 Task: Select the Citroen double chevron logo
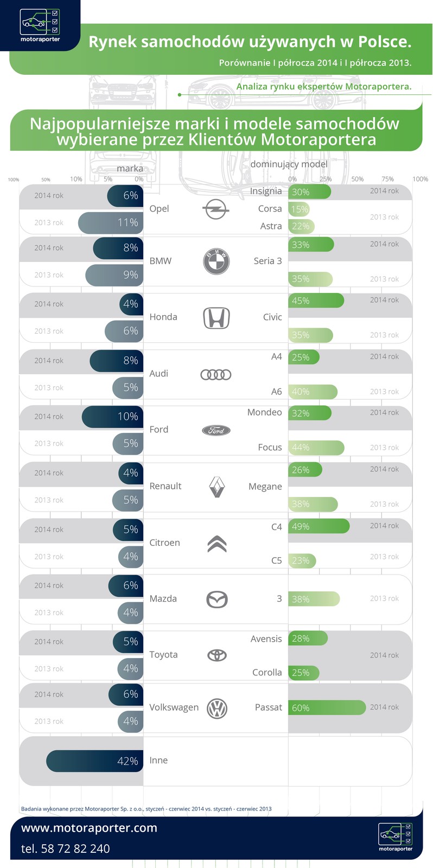[x=217, y=543]
